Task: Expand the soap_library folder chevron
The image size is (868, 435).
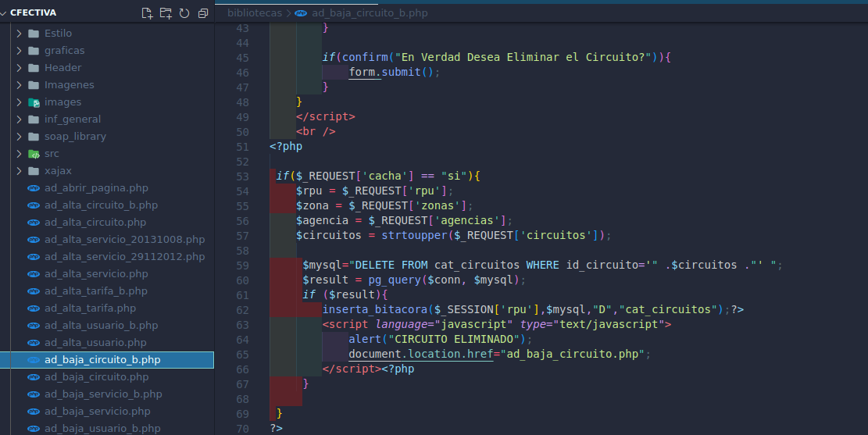Action: [20, 136]
